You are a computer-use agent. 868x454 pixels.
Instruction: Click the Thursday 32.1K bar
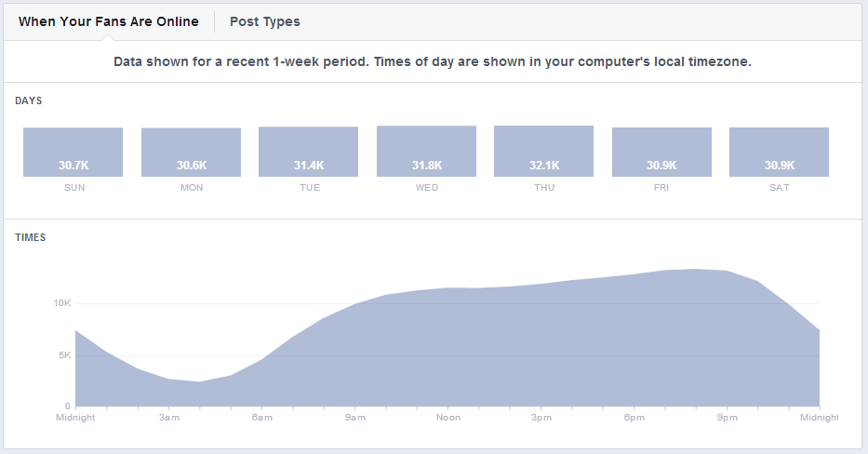543,151
